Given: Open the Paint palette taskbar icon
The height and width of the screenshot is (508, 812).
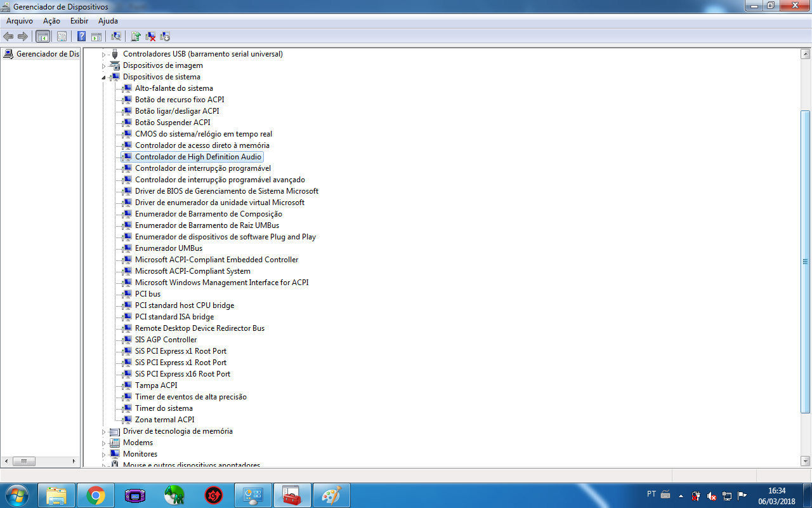Looking at the screenshot, I should pyautogui.click(x=332, y=495).
